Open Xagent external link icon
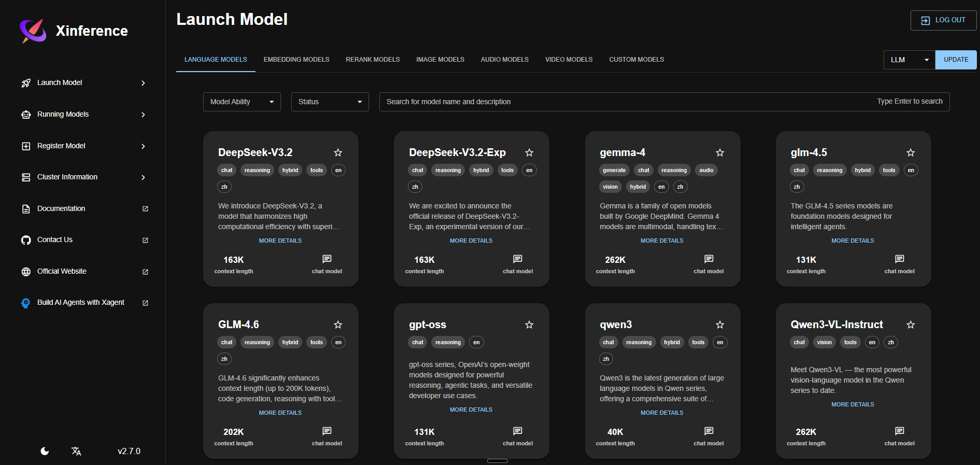Viewport: 980px width, 465px height. tap(145, 303)
